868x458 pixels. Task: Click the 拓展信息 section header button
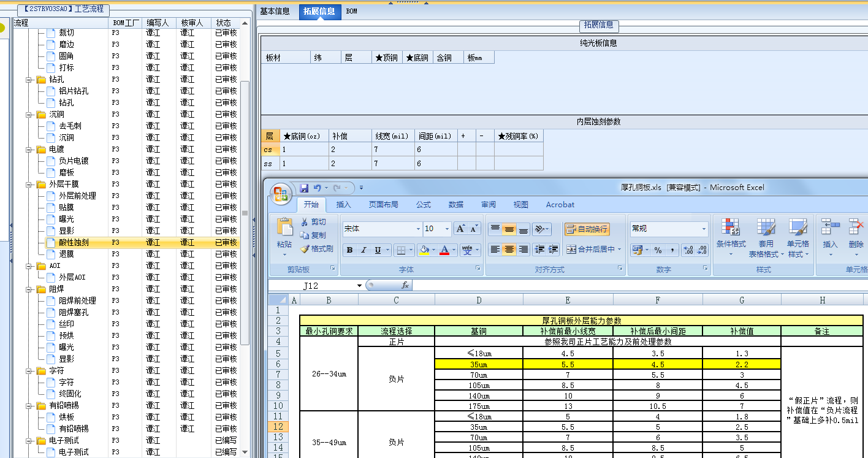coord(598,25)
